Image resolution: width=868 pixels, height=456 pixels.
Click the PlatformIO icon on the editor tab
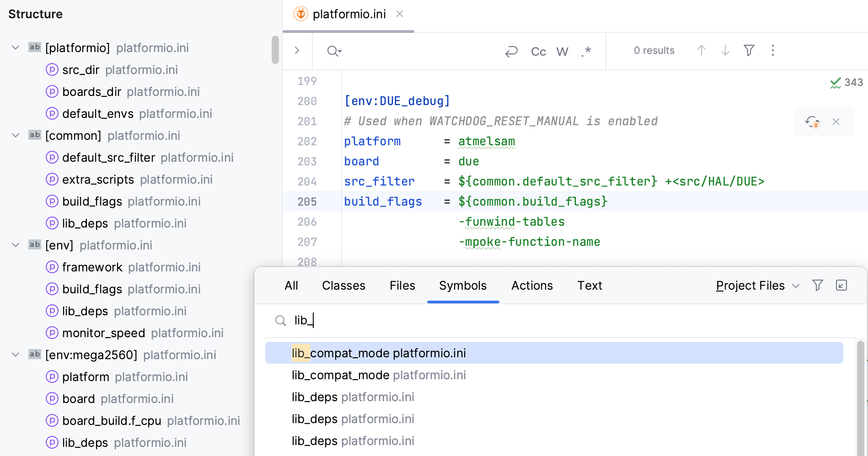[301, 14]
